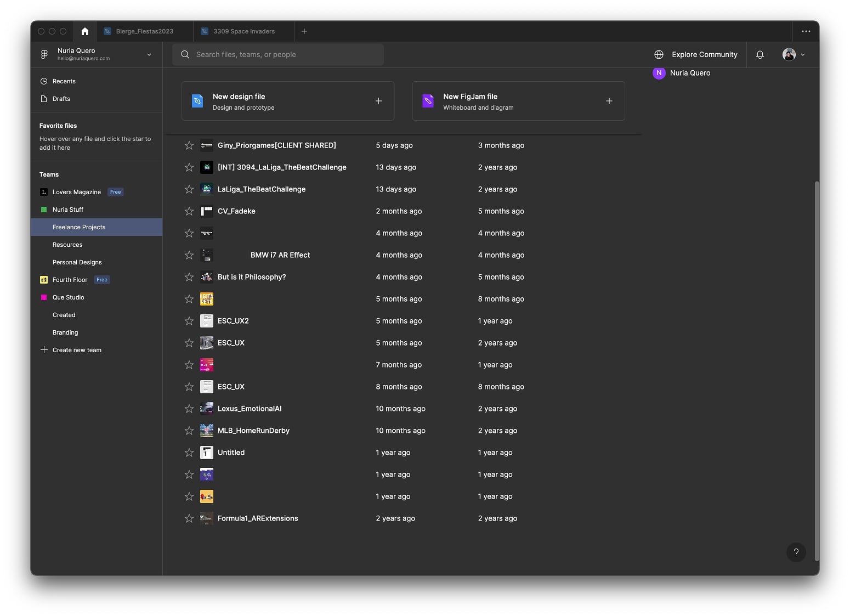The height and width of the screenshot is (616, 850).
Task: Click Create new team in the sidebar
Action: [x=77, y=349]
